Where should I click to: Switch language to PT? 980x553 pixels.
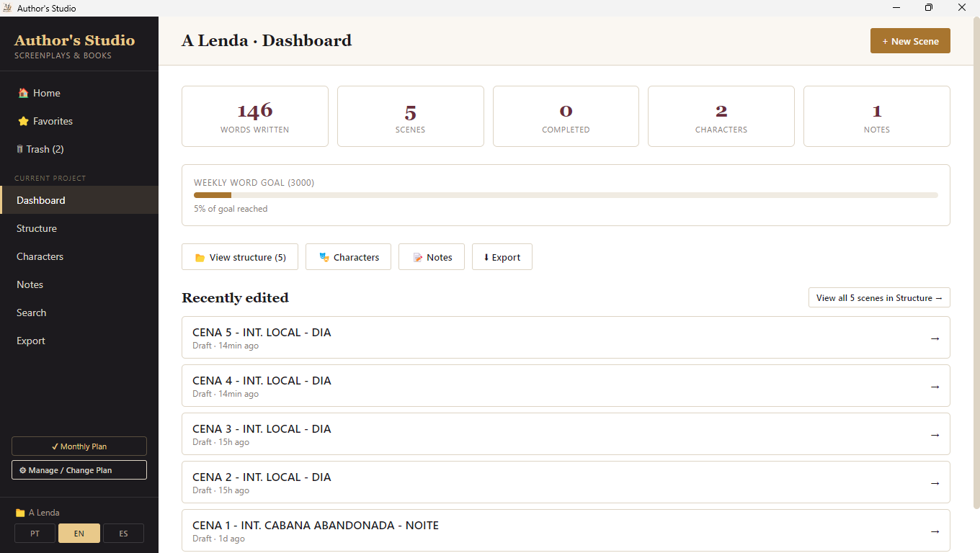click(35, 534)
